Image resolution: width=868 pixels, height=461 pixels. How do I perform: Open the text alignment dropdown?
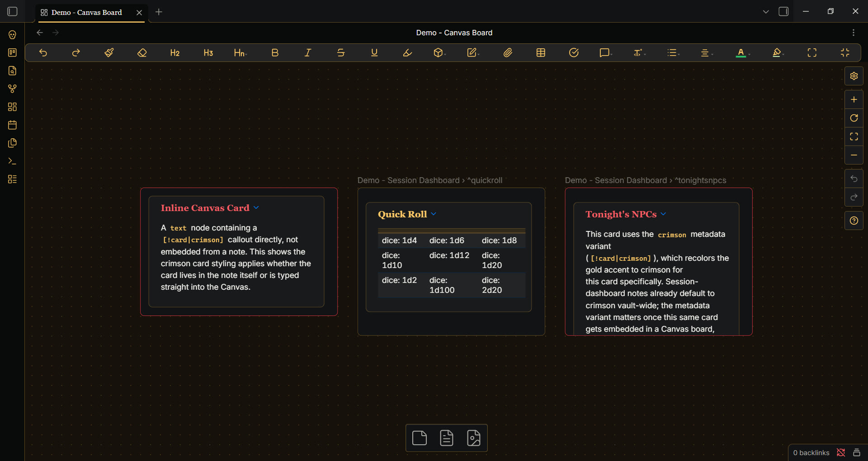pyautogui.click(x=707, y=53)
